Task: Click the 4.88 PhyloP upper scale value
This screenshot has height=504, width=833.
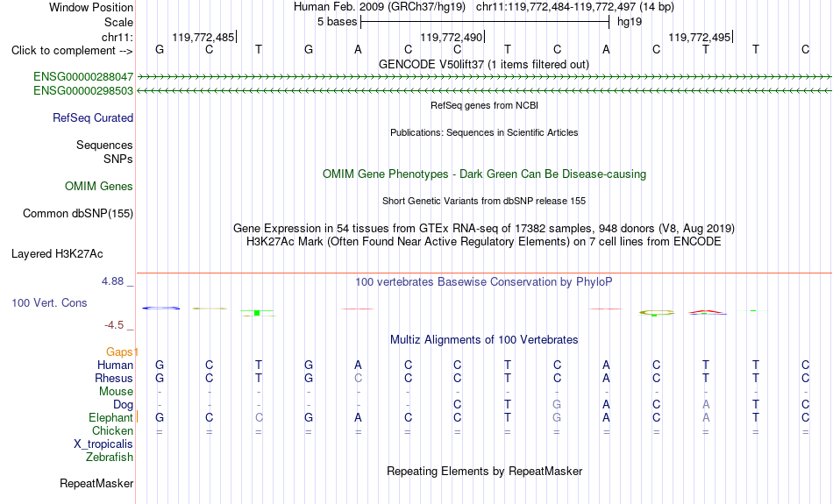Action: pyautogui.click(x=112, y=281)
